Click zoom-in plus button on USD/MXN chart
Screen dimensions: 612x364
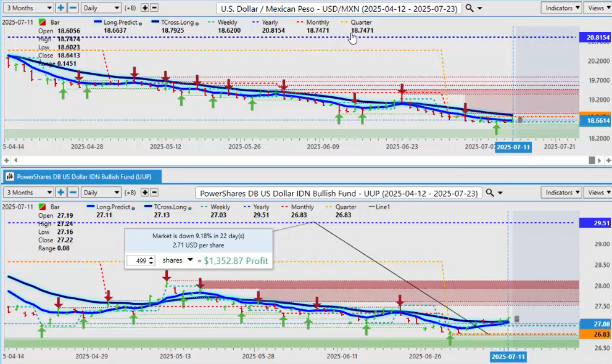pos(61,8)
